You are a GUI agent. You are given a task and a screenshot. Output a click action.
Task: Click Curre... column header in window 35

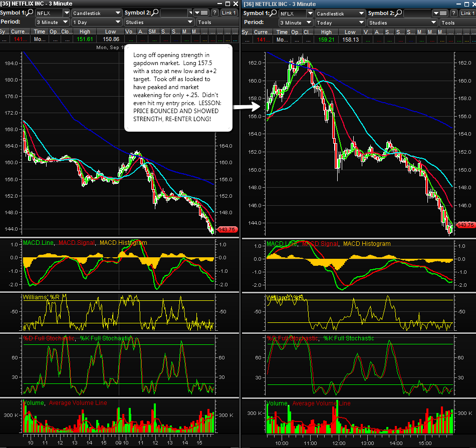coord(20,32)
